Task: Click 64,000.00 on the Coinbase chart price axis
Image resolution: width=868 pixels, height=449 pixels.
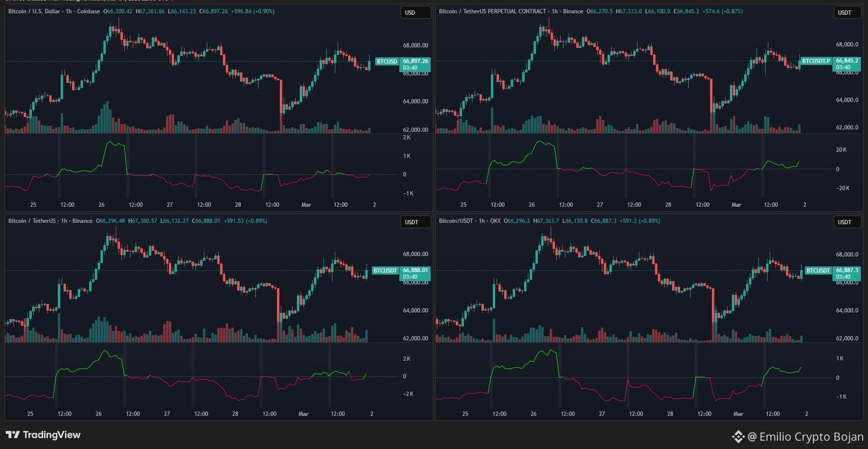Action: click(x=416, y=101)
